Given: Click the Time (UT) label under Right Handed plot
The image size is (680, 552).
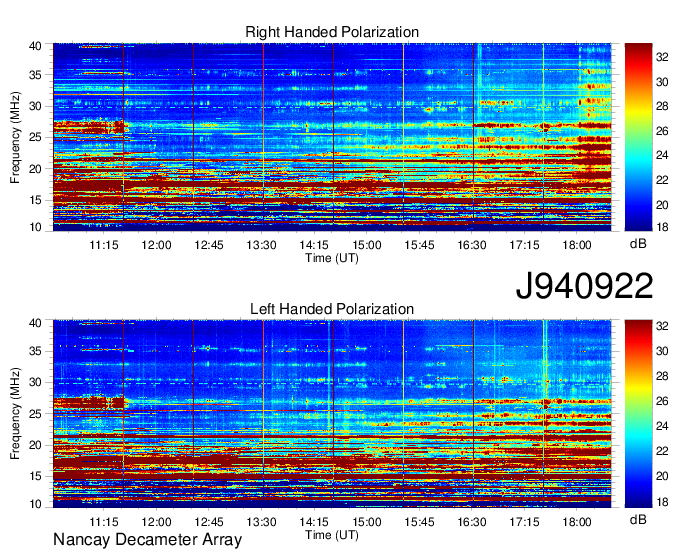Looking at the screenshot, I should [x=332, y=258].
